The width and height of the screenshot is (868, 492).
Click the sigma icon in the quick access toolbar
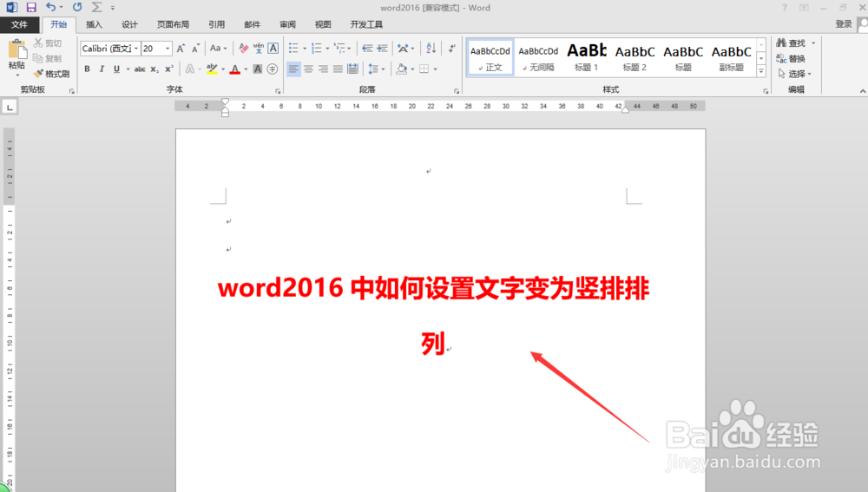(96, 7)
